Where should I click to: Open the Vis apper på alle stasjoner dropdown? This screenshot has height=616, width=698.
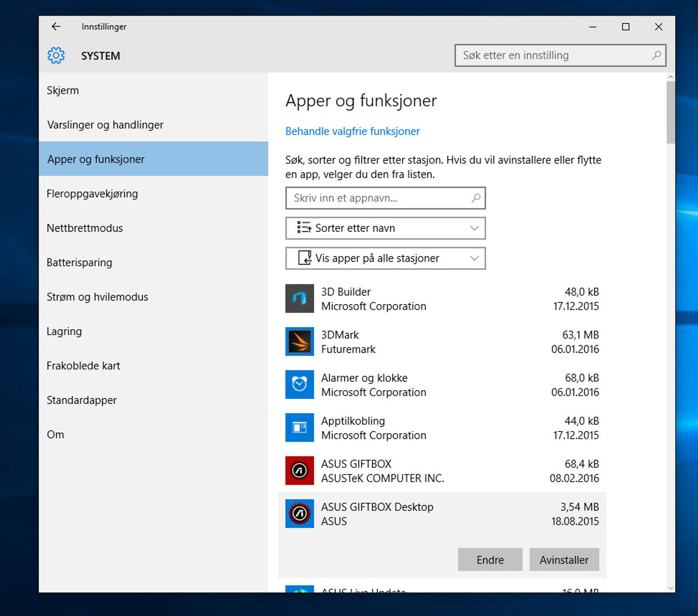point(385,258)
